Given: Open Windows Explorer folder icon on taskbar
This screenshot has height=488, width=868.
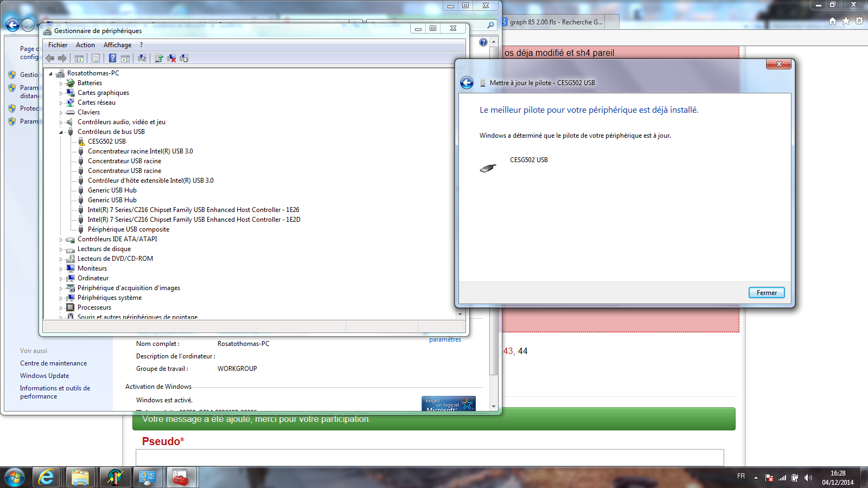Looking at the screenshot, I should click(80, 477).
